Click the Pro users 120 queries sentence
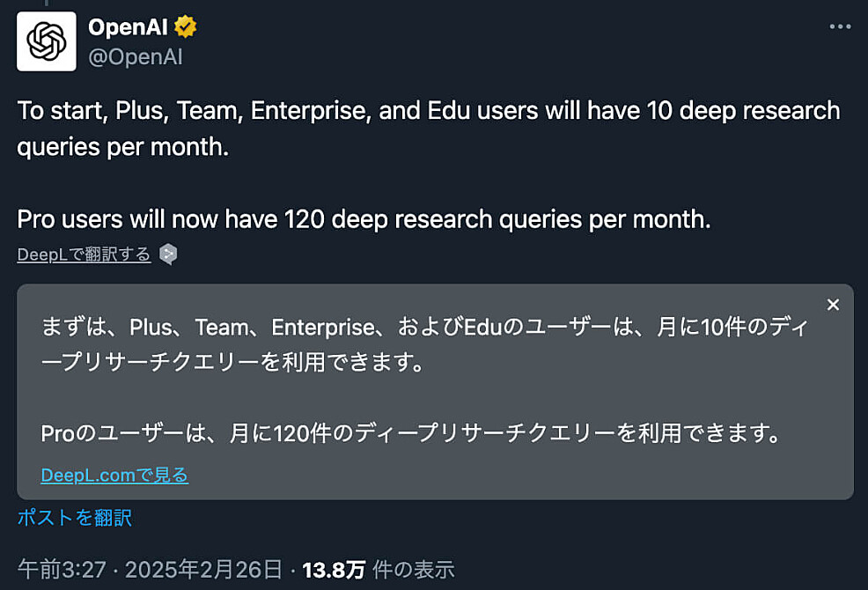 364,219
